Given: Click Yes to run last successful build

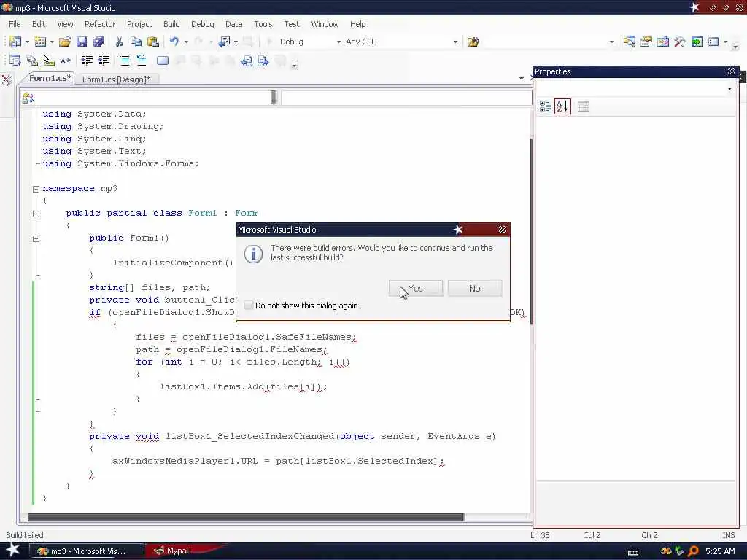Looking at the screenshot, I should [x=415, y=288].
